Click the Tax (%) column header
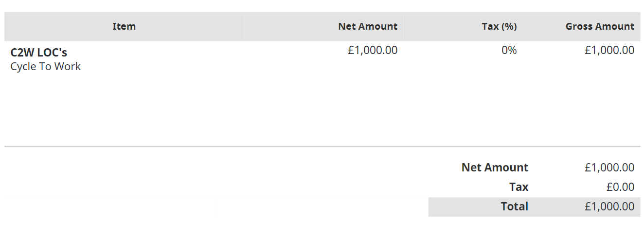 click(499, 26)
